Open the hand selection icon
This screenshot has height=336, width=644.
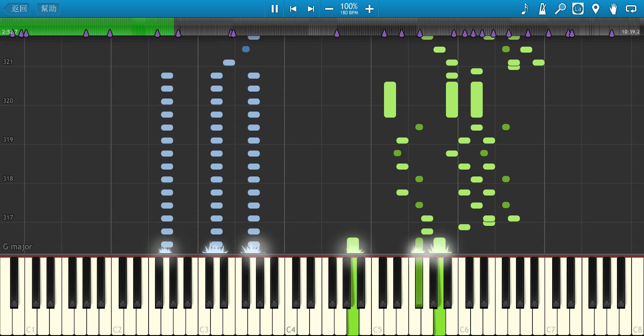point(613,8)
